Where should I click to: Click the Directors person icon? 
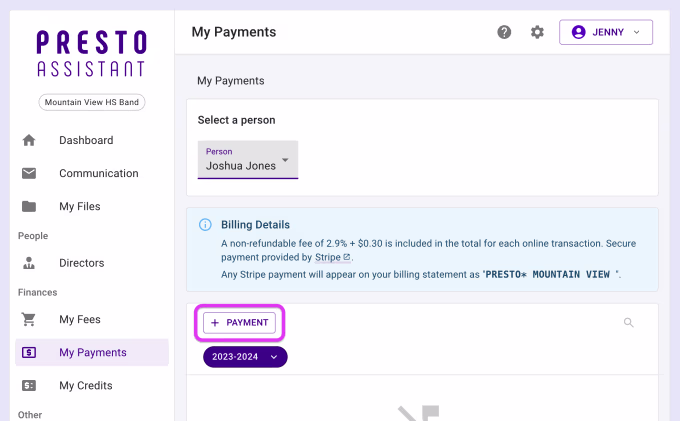point(29,263)
